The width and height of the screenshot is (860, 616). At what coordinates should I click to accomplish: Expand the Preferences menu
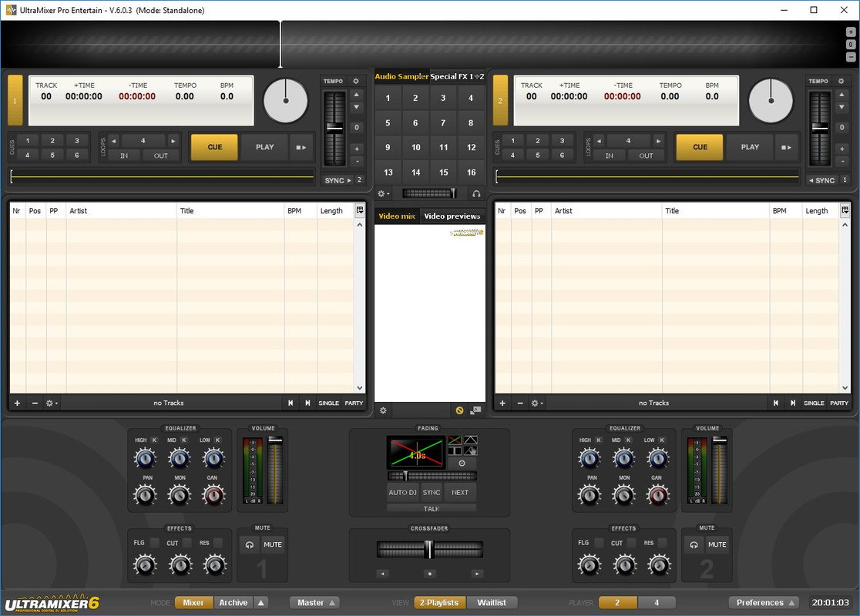point(764,602)
